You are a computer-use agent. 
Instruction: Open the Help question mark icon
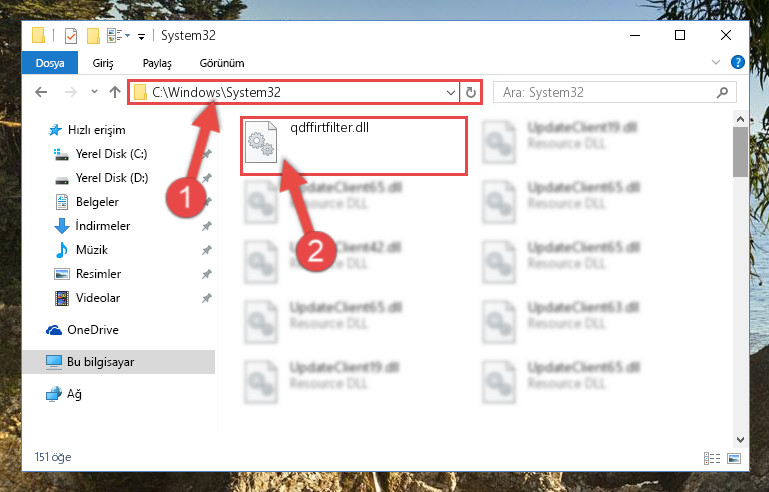[737, 62]
